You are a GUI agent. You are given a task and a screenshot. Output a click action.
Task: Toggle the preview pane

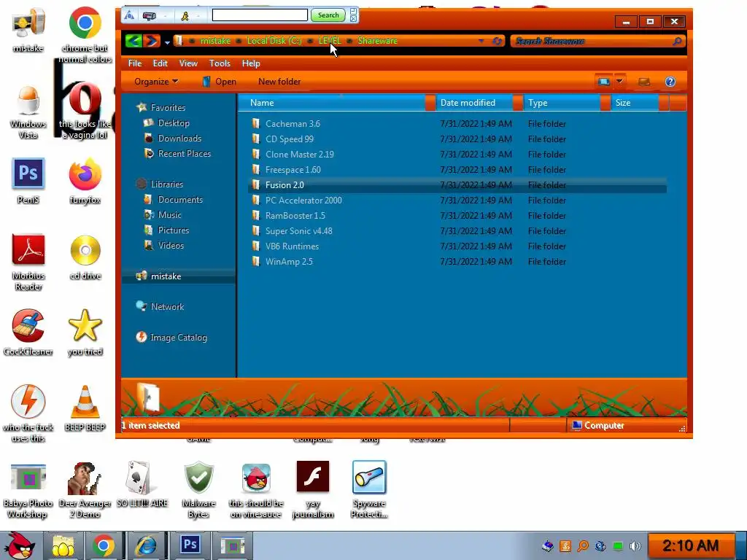[x=644, y=82]
